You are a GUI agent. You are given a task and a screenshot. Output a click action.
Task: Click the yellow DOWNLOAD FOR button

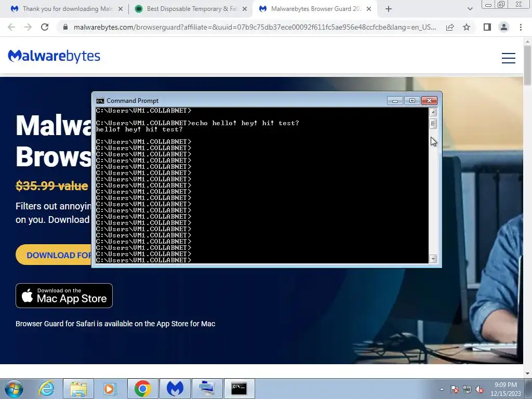coord(54,255)
